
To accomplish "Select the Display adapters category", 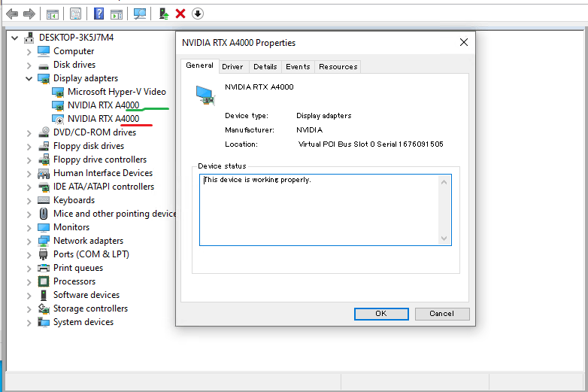I will tap(86, 78).
